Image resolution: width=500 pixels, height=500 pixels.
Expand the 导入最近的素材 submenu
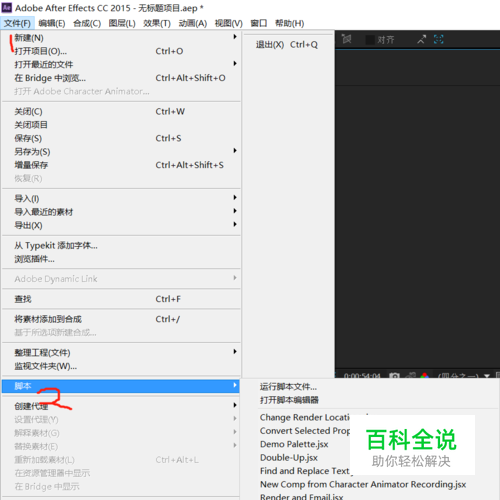tap(121, 212)
